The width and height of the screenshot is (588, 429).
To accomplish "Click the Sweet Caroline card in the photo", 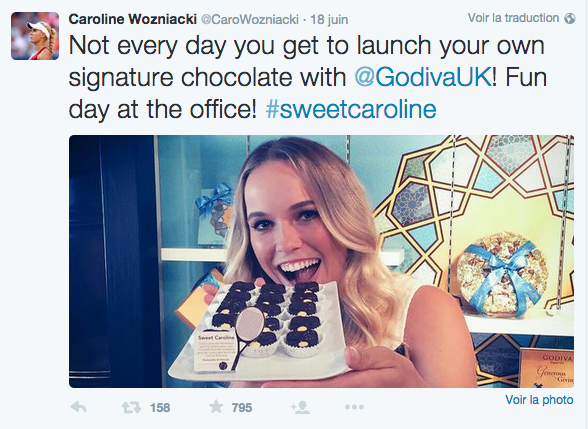I will 214,351.
